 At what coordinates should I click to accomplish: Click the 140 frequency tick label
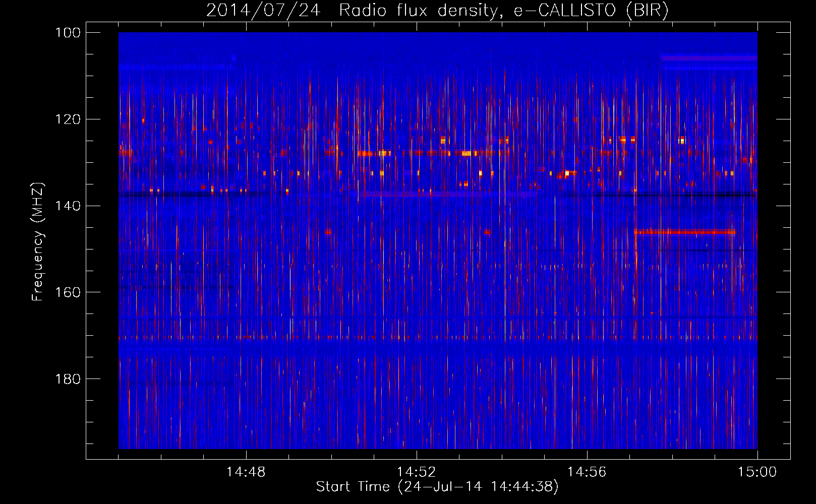click(68, 206)
